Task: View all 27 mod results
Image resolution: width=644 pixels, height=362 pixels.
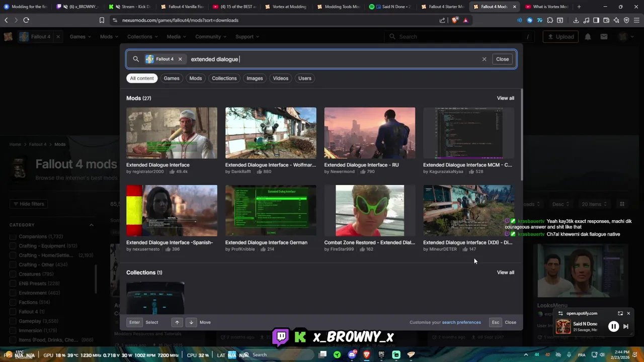Action: [506, 98]
